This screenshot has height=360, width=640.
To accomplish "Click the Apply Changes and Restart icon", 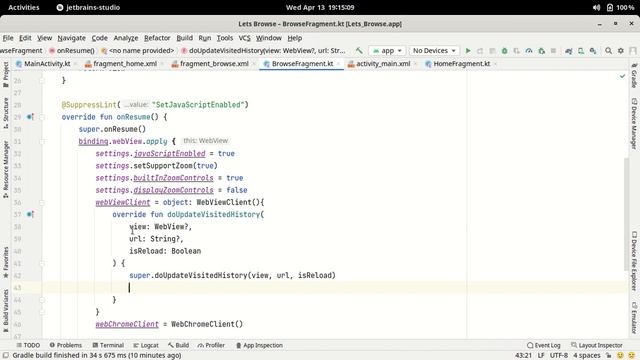I will coord(480,51).
